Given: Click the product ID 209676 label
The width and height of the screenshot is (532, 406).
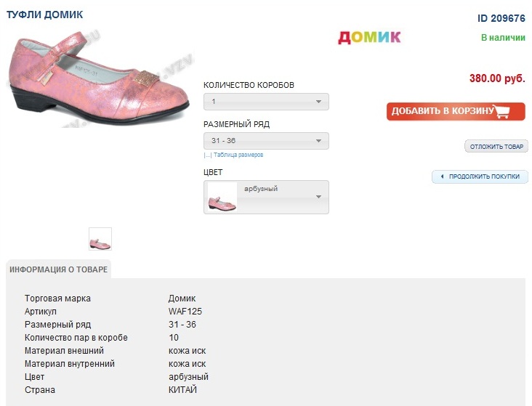Looking at the screenshot, I should [501, 18].
